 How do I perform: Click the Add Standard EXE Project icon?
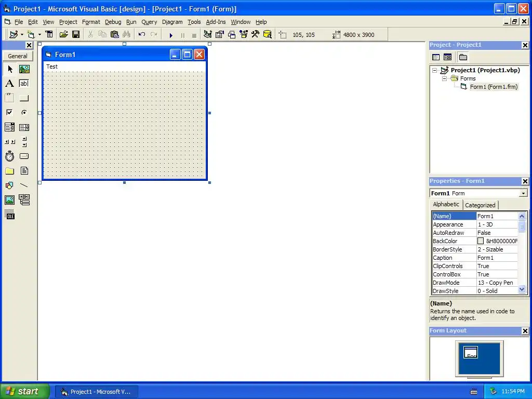pyautogui.click(x=14, y=35)
